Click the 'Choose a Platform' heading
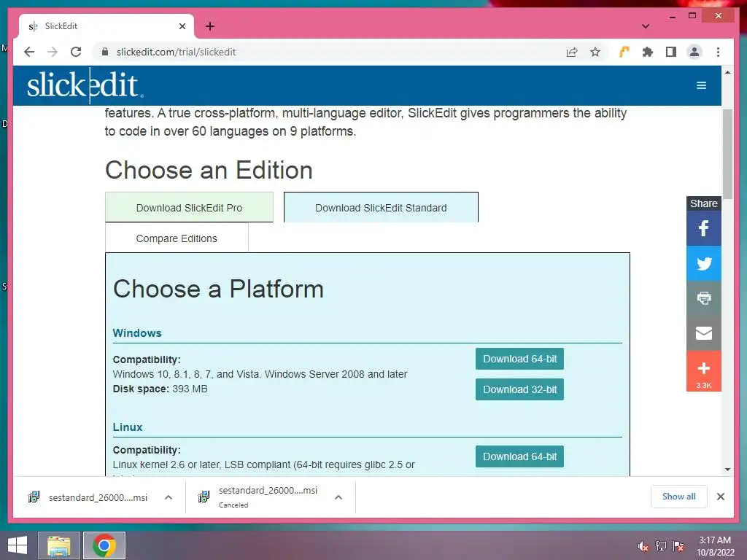This screenshot has width=747, height=560. pos(218,289)
